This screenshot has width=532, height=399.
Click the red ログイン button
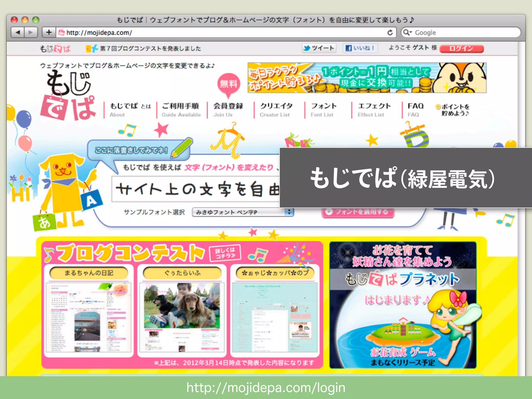pyautogui.click(x=462, y=49)
